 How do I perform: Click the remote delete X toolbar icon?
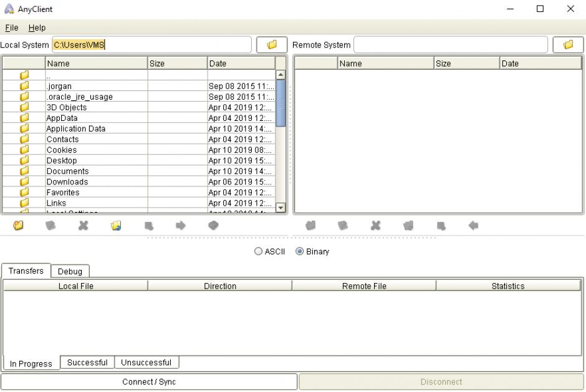pos(375,226)
